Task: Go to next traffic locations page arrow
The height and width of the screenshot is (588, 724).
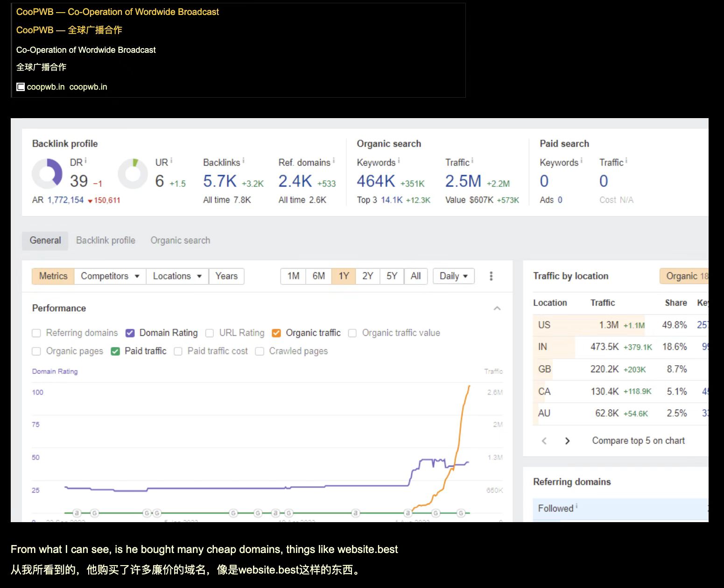Action: pyautogui.click(x=567, y=441)
